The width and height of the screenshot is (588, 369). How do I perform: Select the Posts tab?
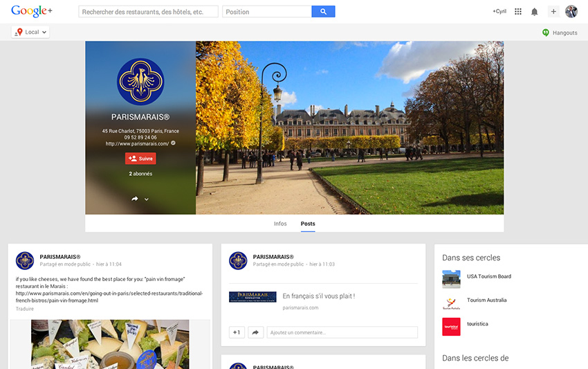click(x=308, y=224)
